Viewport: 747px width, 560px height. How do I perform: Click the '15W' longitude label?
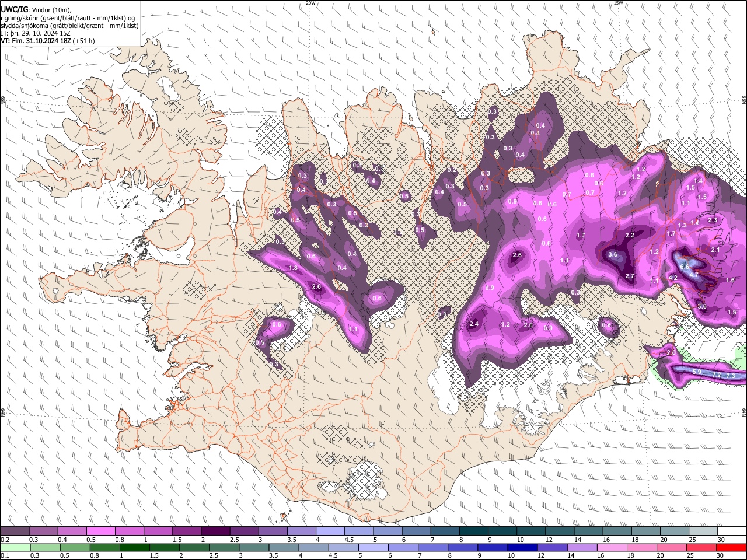point(618,3)
